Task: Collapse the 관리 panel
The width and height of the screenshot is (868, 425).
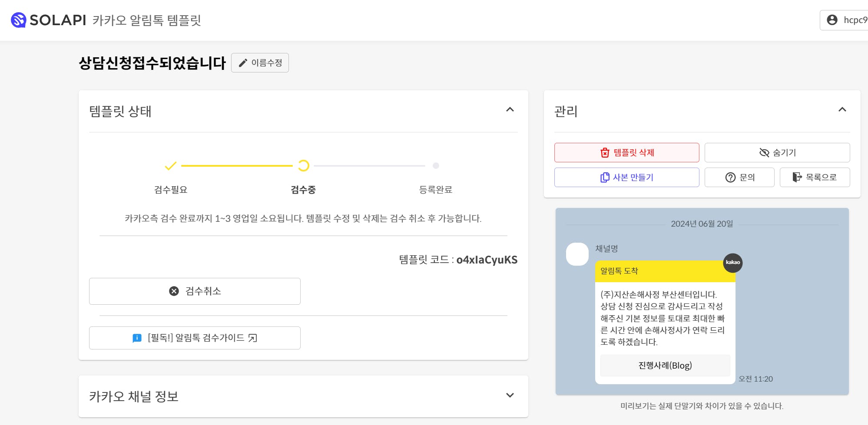Action: point(842,110)
